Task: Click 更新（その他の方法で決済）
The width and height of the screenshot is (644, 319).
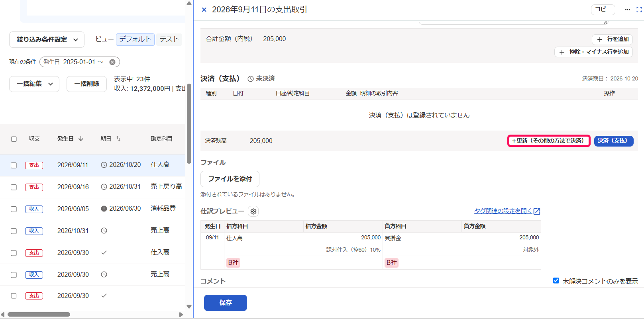Action: [549, 141]
